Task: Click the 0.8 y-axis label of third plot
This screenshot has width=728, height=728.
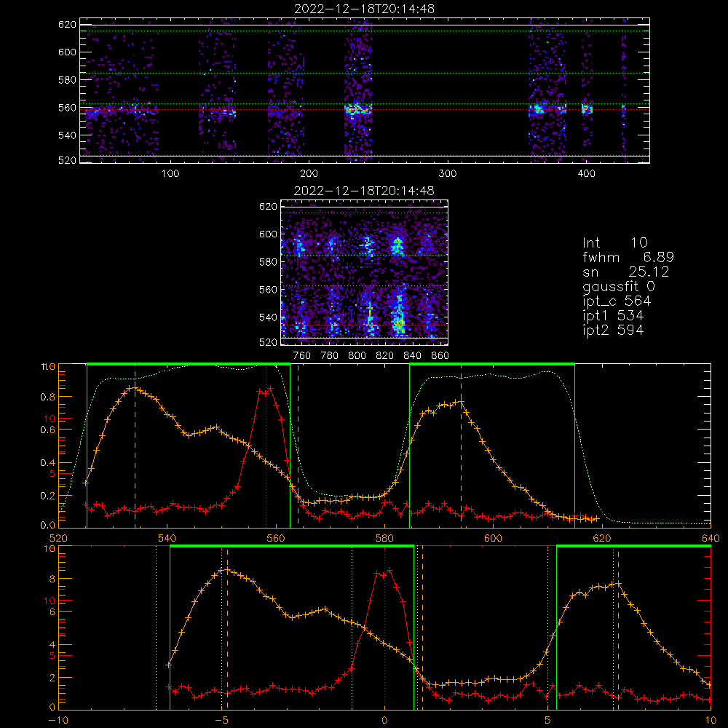Action: click(x=48, y=397)
